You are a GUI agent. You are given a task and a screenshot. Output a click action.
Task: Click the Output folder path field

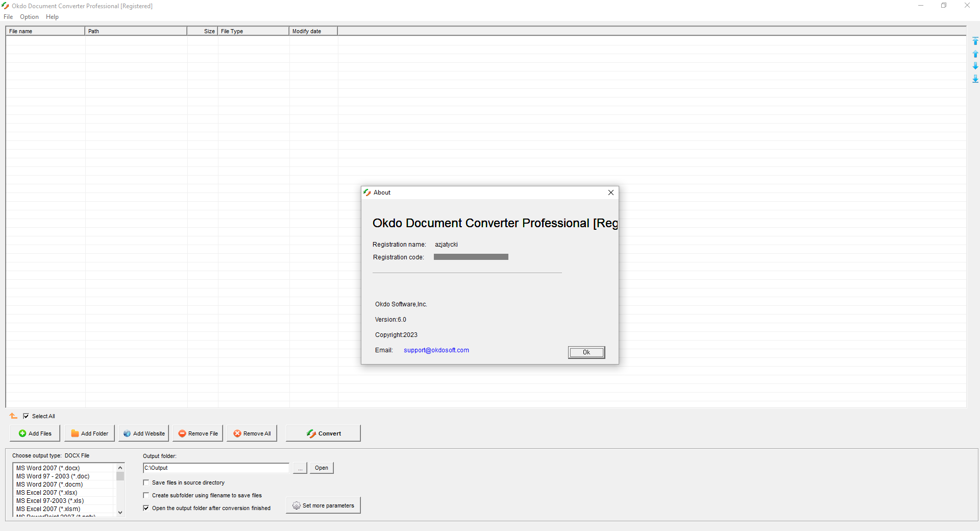216,468
